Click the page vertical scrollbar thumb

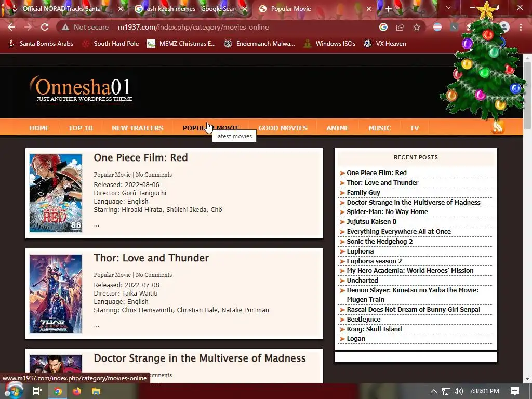[527, 95]
